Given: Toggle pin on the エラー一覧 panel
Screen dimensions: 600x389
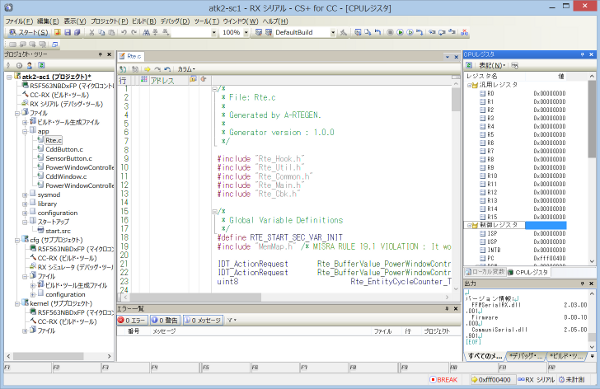Looking at the screenshot, I should click(x=447, y=309).
